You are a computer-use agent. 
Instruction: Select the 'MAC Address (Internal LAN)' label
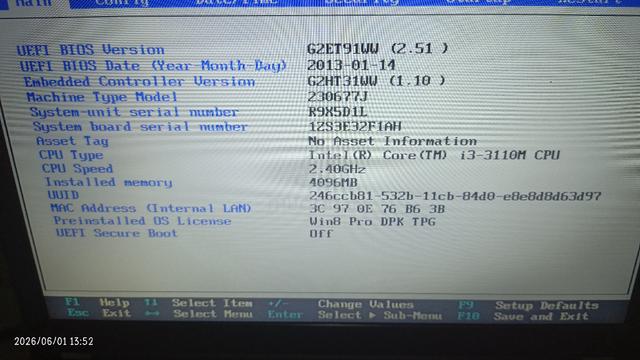click(x=150, y=208)
